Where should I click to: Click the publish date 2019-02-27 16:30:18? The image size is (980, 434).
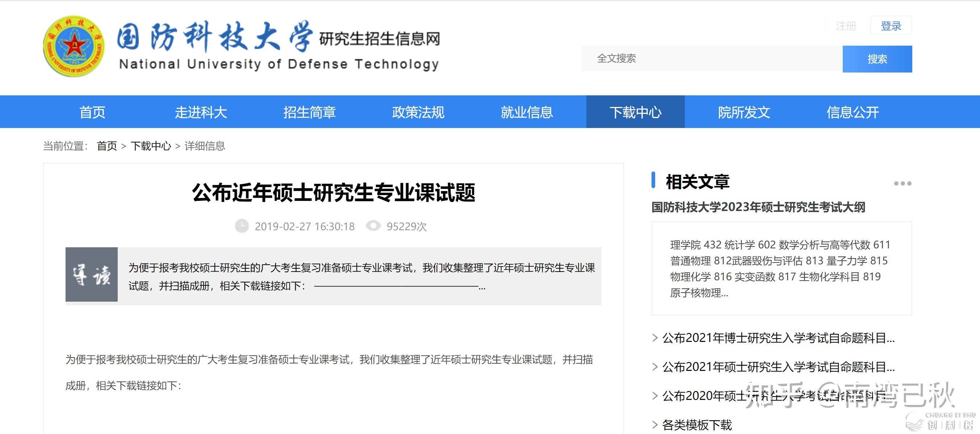point(304,226)
